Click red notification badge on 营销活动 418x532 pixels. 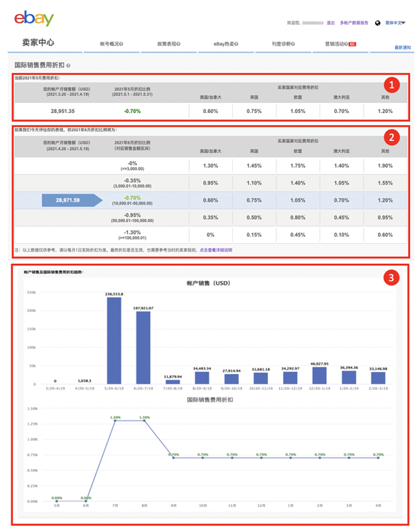click(352, 44)
